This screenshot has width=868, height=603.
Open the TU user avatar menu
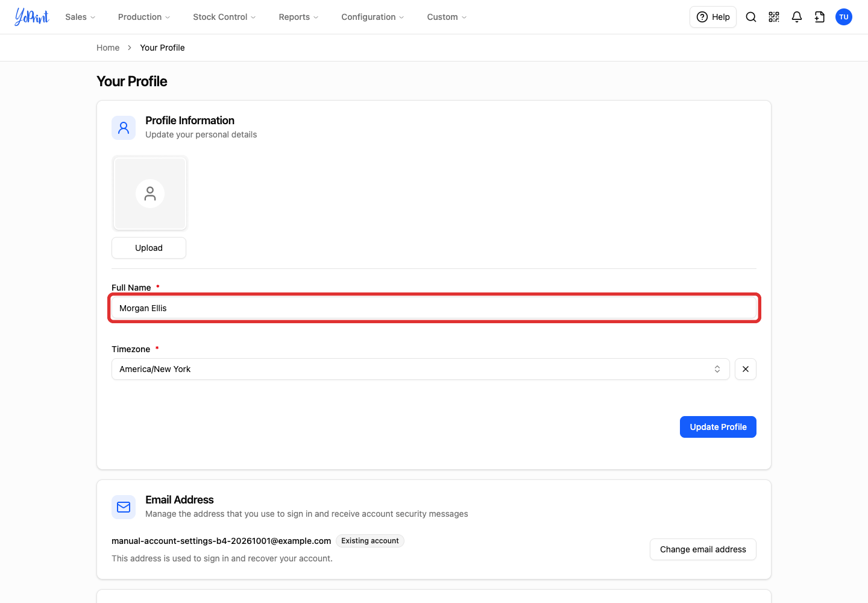pyautogui.click(x=844, y=17)
